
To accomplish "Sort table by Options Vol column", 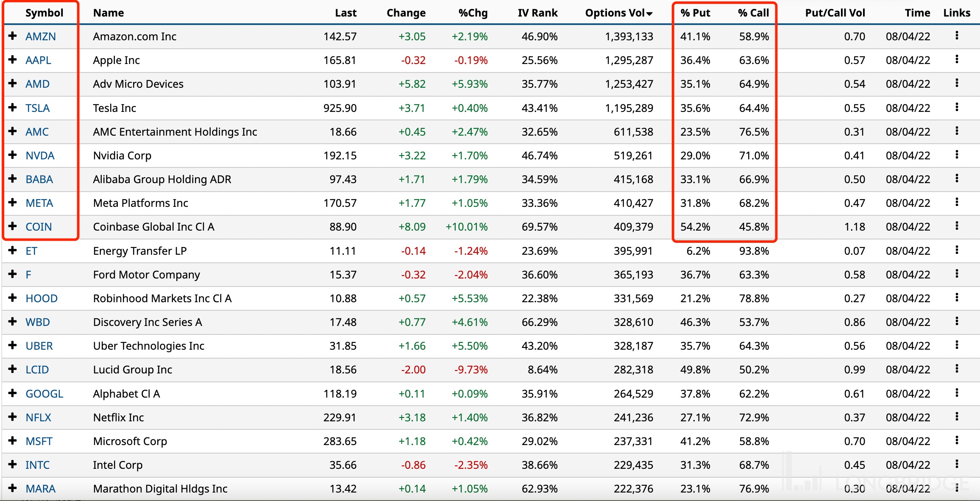I will [618, 13].
